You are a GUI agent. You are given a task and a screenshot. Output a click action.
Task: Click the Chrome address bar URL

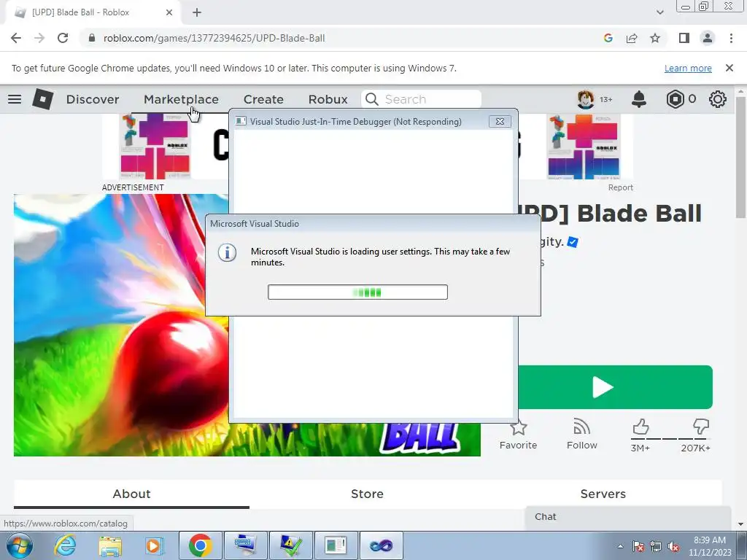pos(214,38)
